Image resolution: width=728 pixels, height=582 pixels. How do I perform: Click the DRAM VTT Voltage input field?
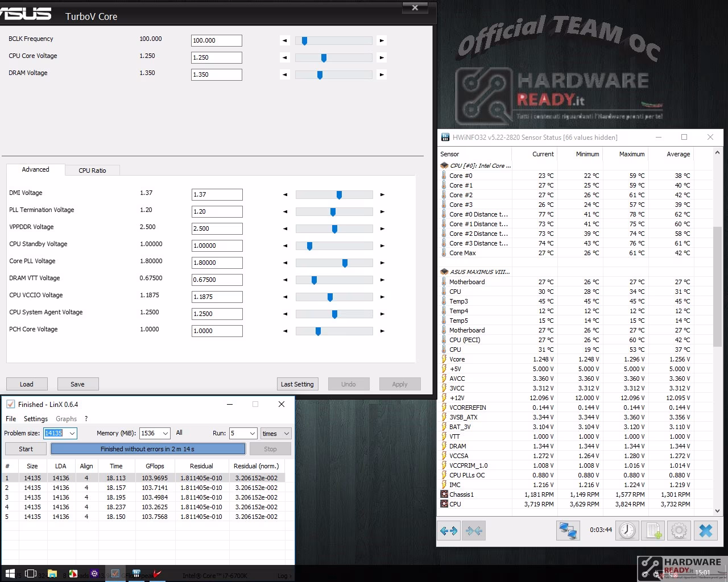pyautogui.click(x=217, y=280)
